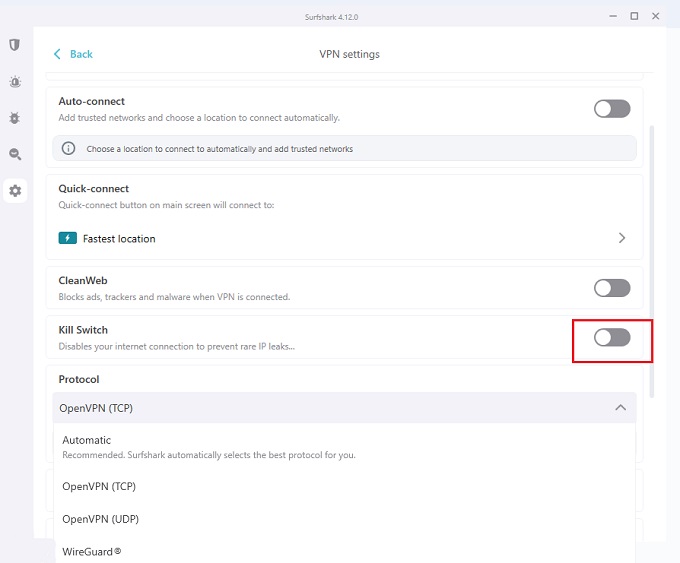Image resolution: width=680 pixels, height=563 pixels.
Task: Turn on the Kill Switch toggle
Action: [x=612, y=337]
